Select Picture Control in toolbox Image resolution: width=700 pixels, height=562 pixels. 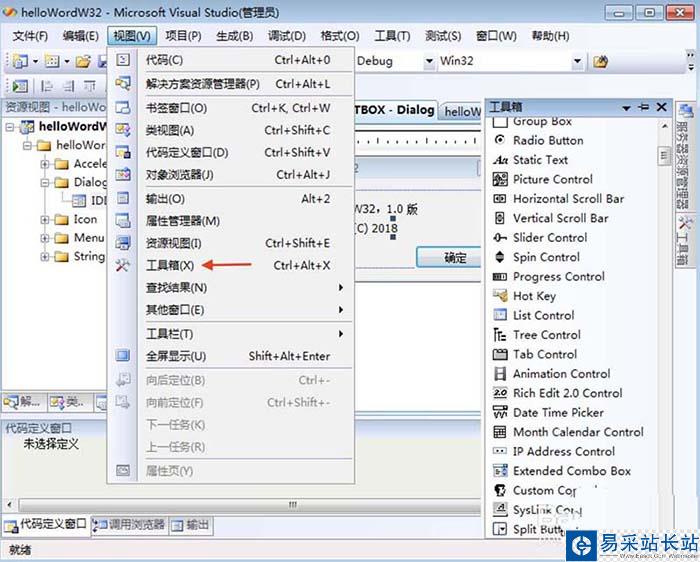point(543,179)
